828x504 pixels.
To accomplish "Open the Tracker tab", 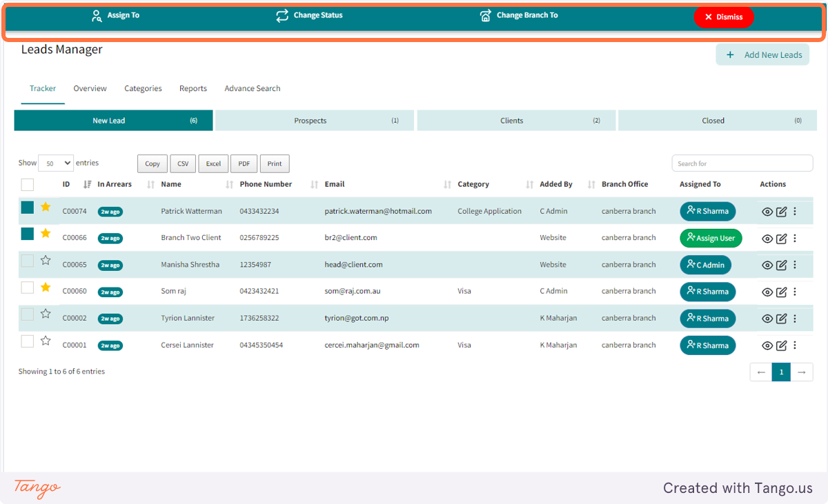I will pyautogui.click(x=43, y=88).
